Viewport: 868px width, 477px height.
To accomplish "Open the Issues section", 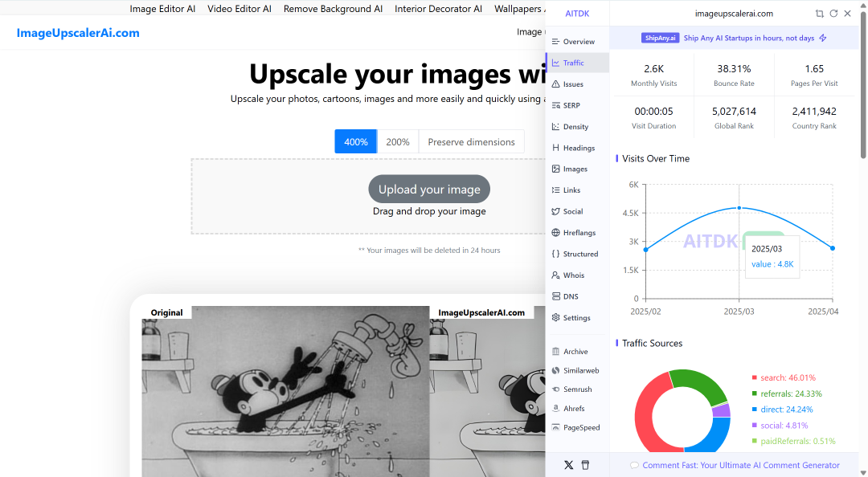I will [x=577, y=84].
